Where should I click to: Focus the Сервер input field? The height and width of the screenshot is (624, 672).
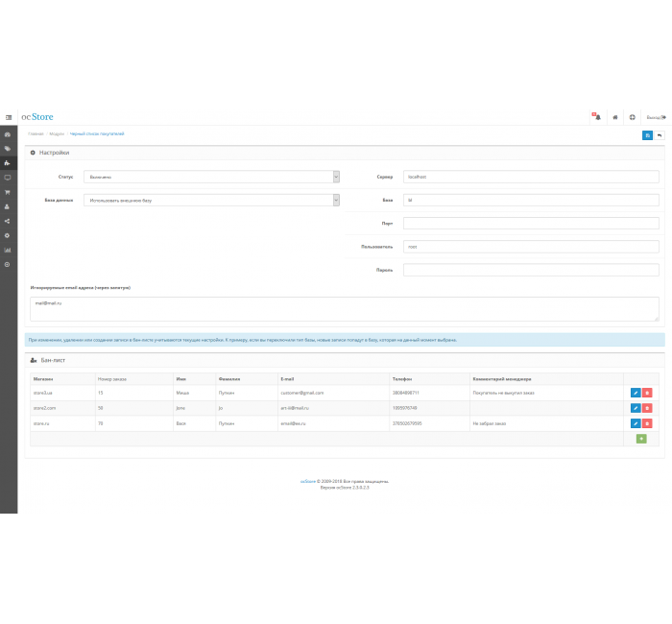coord(531,177)
